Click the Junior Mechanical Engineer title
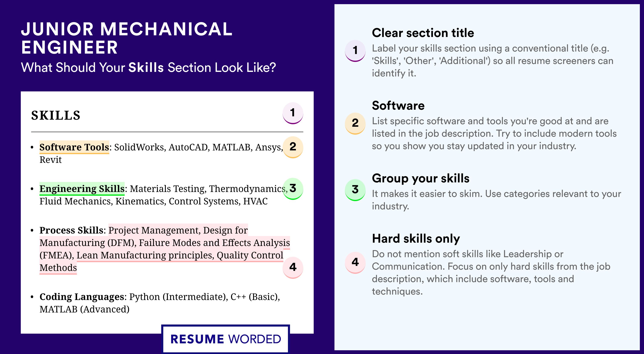The height and width of the screenshot is (354, 644). click(127, 38)
